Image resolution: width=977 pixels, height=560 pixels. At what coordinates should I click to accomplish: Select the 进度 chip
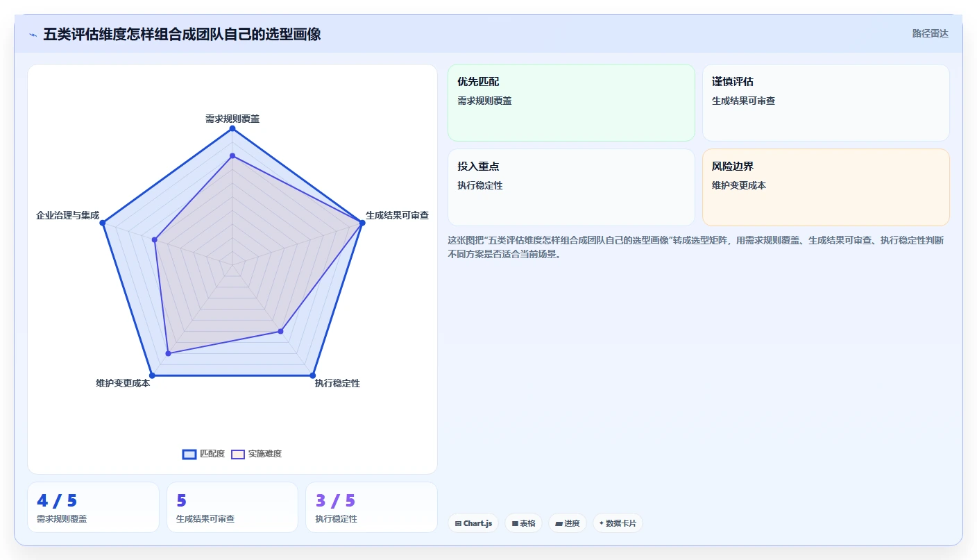[568, 523]
